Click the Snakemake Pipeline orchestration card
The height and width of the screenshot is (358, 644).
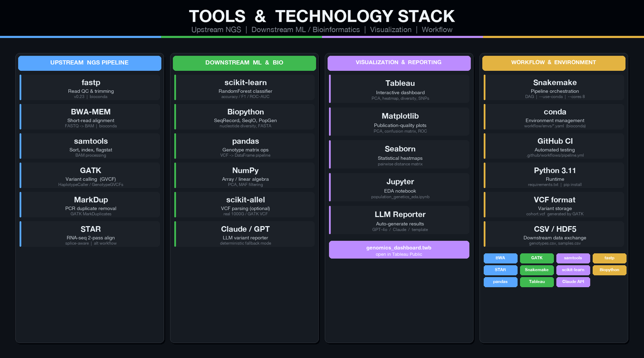point(554,88)
